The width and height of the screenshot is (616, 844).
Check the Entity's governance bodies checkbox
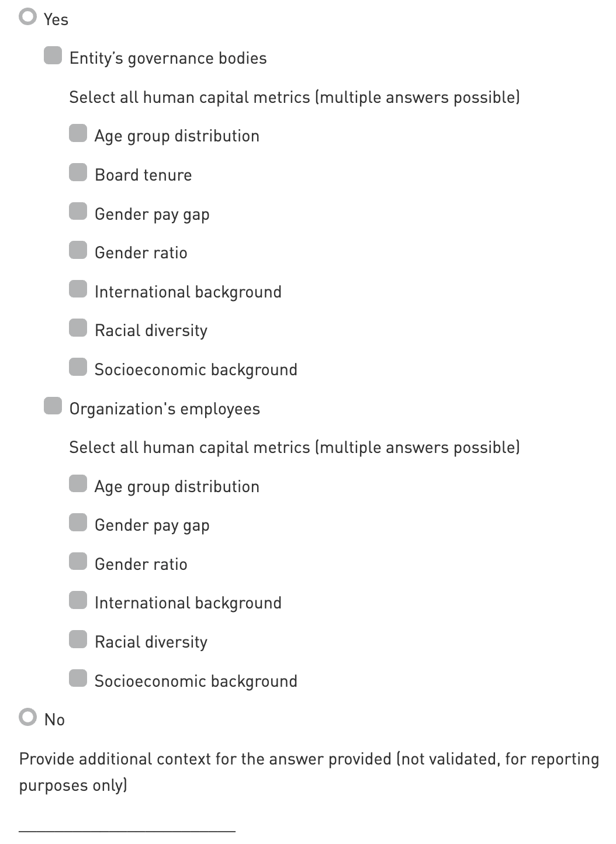(53, 56)
